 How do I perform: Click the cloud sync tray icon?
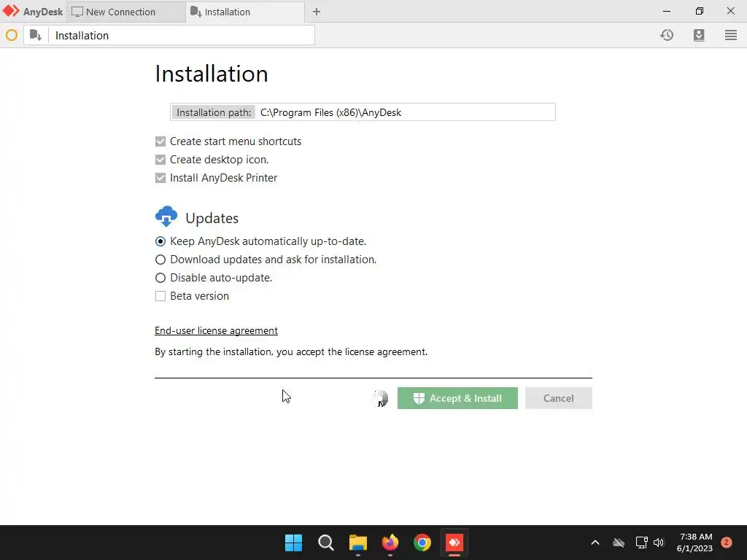[x=619, y=542]
